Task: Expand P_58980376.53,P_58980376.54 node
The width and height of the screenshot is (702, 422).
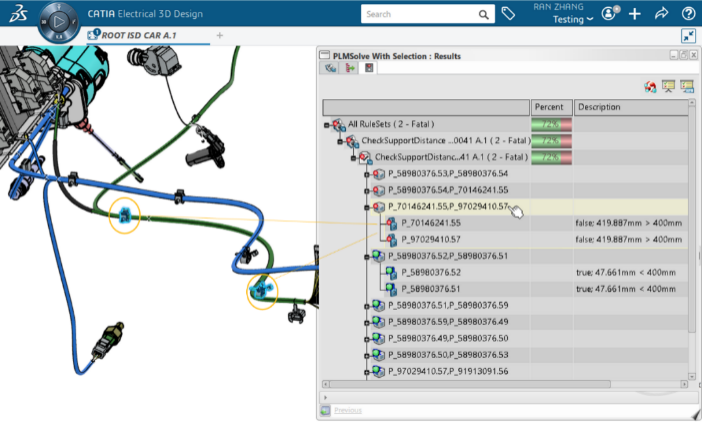Action: point(367,174)
